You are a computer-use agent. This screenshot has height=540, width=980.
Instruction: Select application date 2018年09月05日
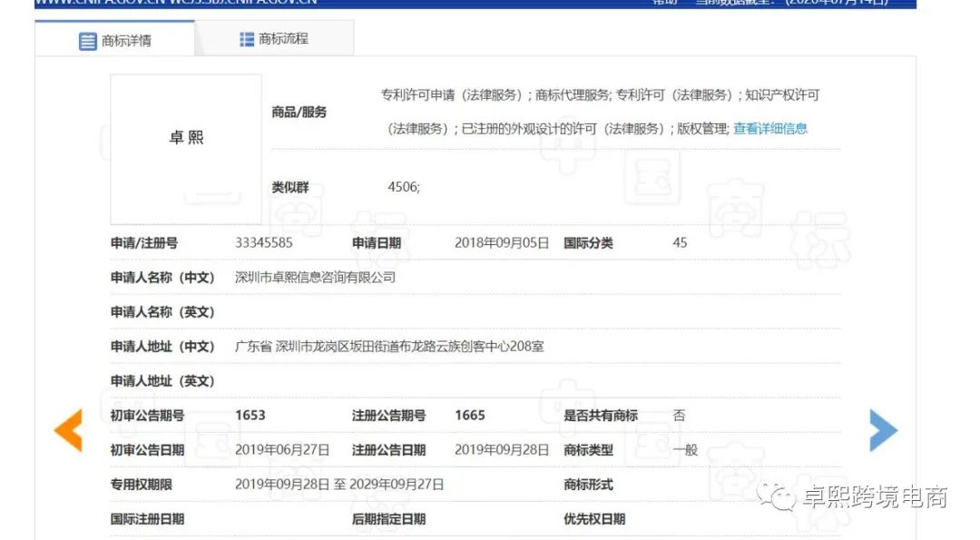point(502,243)
